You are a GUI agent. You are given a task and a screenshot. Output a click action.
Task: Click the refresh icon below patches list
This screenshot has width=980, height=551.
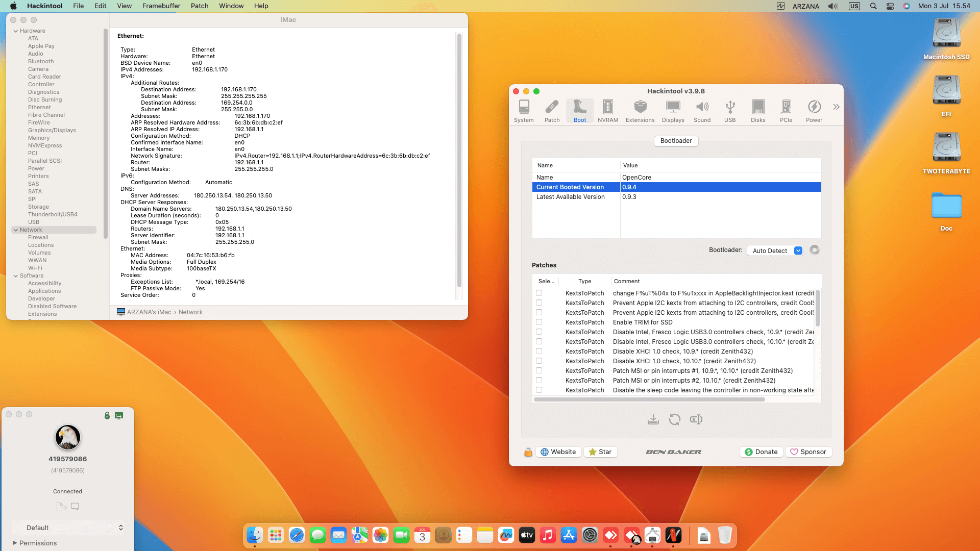[x=675, y=419]
